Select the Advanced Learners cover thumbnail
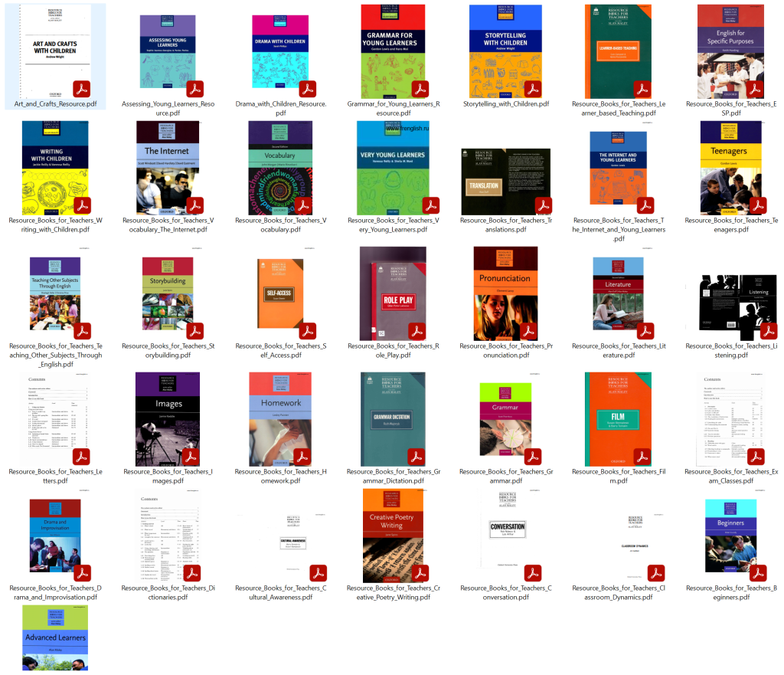784x675 pixels. coord(54,637)
